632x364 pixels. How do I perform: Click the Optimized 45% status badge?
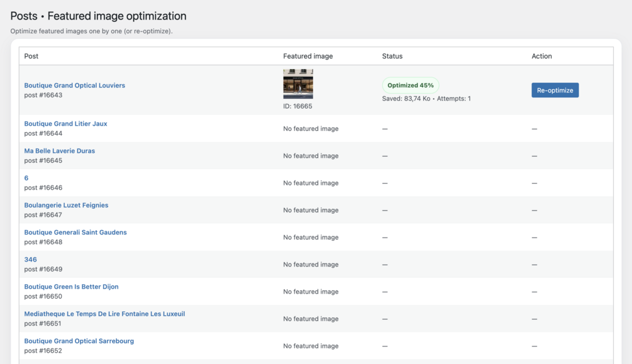pyautogui.click(x=411, y=85)
